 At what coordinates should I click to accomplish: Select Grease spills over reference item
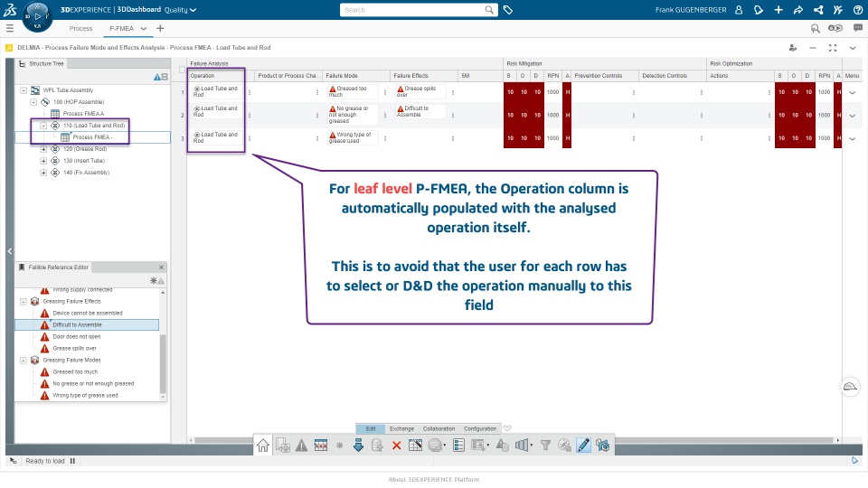74,349
